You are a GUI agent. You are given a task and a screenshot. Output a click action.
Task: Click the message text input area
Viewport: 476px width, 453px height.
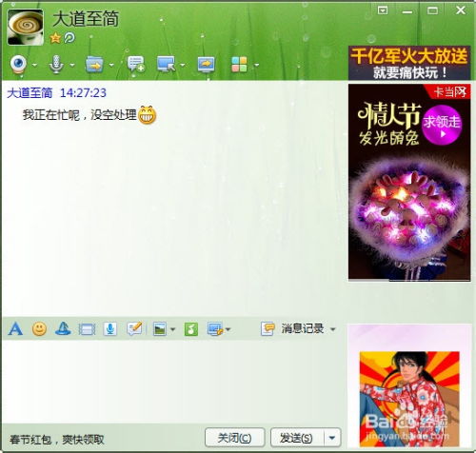click(173, 381)
